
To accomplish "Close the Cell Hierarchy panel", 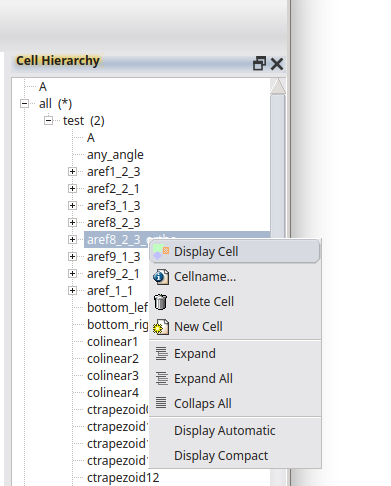I will pos(277,64).
